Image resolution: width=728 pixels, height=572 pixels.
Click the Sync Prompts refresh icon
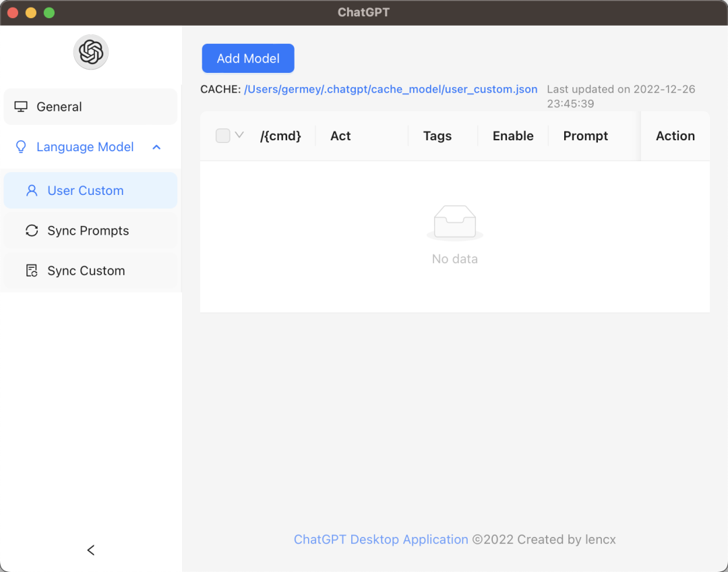[x=32, y=231]
